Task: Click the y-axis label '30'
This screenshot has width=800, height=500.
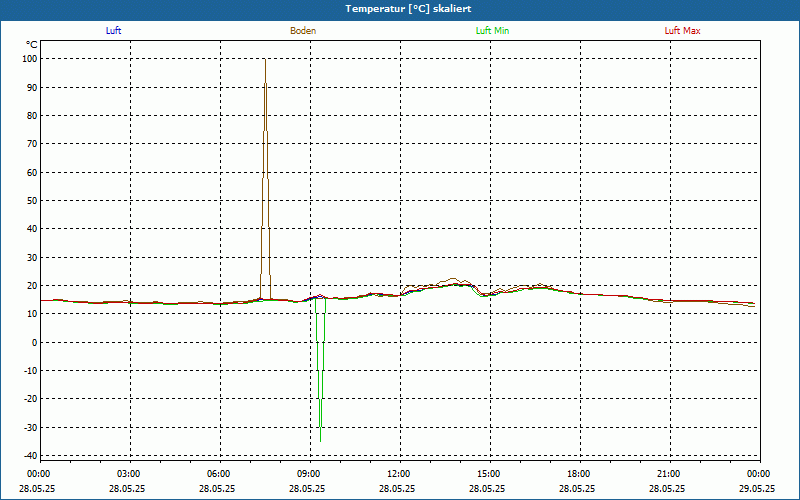Action: pos(32,258)
